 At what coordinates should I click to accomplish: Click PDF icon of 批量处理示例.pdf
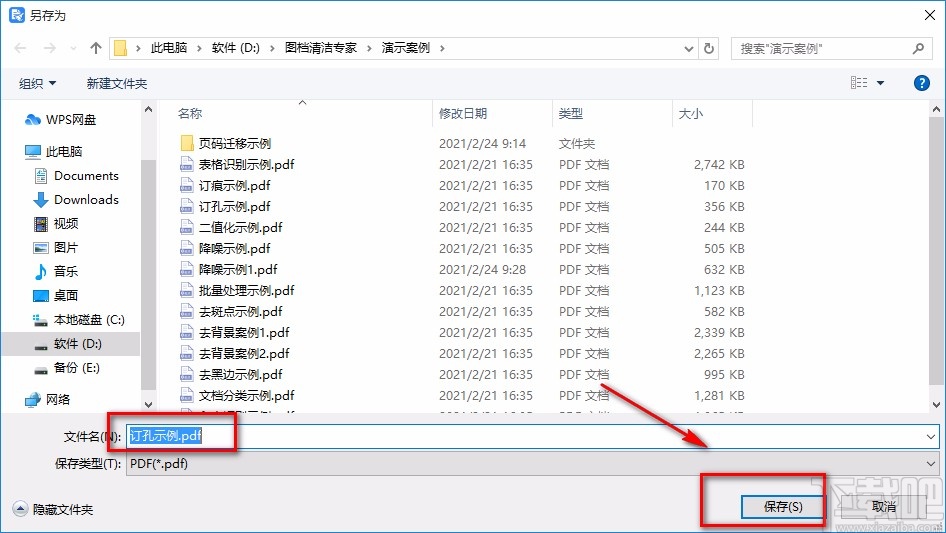(186, 290)
